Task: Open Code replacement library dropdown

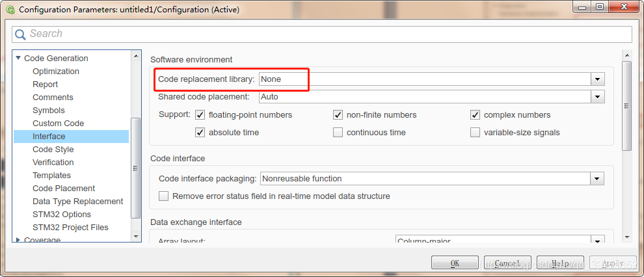Action: 597,79
